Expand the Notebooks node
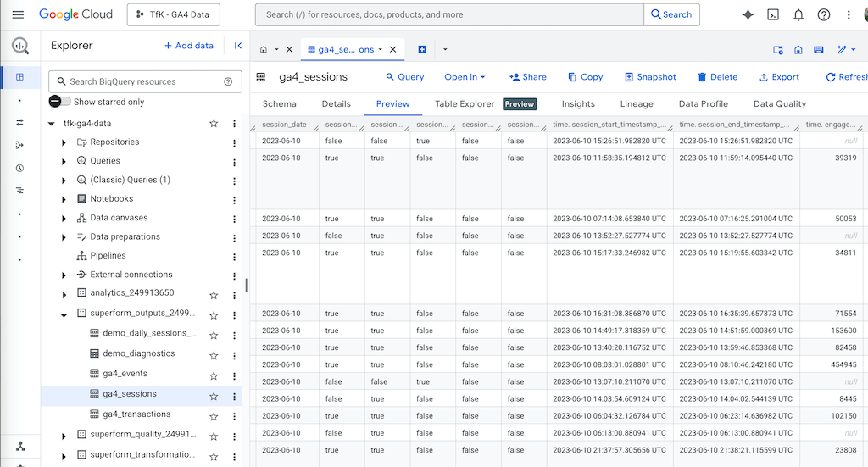Image resolution: width=868 pixels, height=467 pixels. 64,199
